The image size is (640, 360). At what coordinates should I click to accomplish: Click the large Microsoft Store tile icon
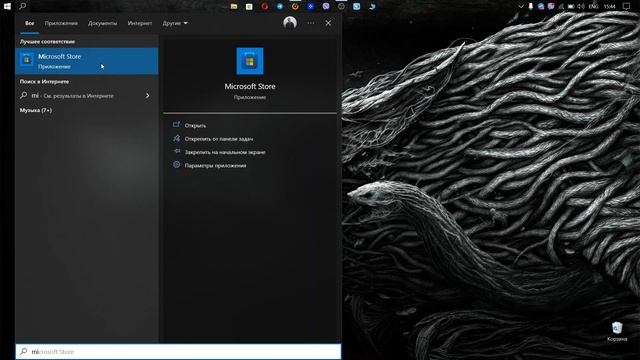coord(250,61)
